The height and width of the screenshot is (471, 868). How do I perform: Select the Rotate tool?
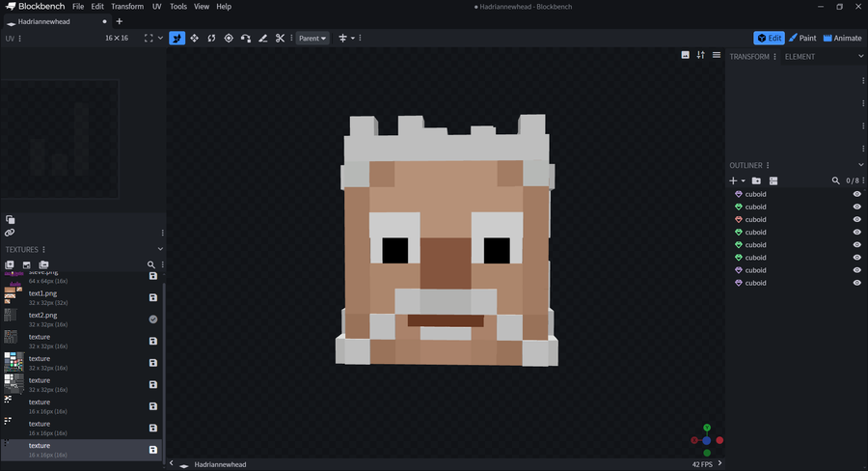[x=211, y=39]
